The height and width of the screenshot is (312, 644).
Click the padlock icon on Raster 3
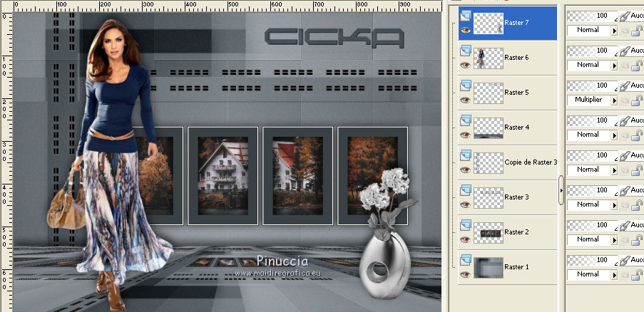click(637, 204)
